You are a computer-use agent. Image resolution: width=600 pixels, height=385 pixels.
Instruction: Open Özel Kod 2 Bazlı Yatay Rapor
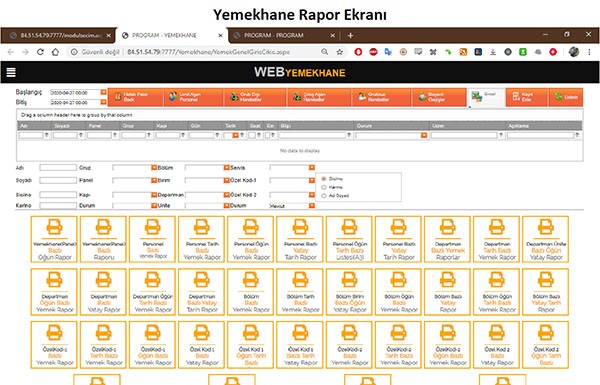pos(496,345)
